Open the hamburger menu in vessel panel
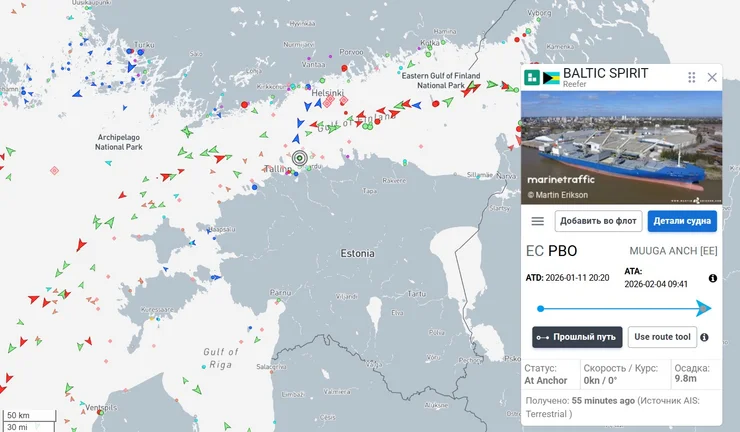The image size is (740, 432). [537, 221]
